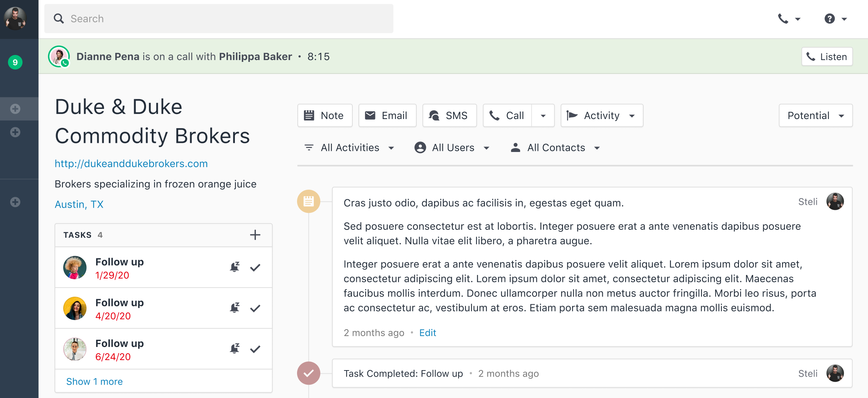868x398 pixels.
Task: Snooze the 6/24/20 Follow up task
Action: (235, 348)
